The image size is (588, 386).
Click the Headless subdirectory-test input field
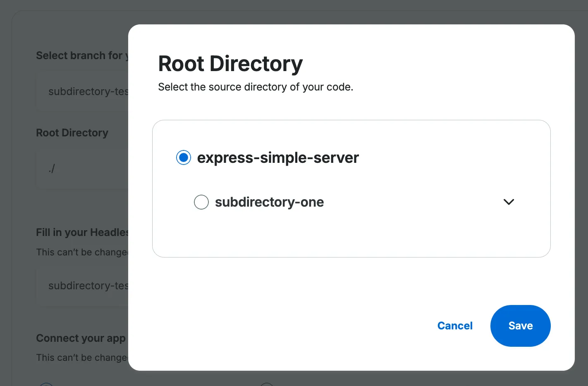click(83, 285)
